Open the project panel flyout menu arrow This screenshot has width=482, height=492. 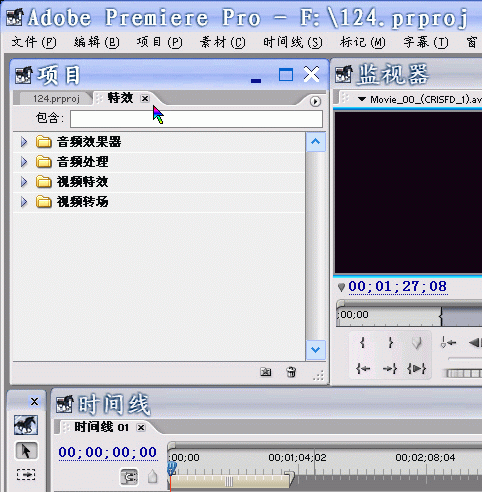coord(315,101)
